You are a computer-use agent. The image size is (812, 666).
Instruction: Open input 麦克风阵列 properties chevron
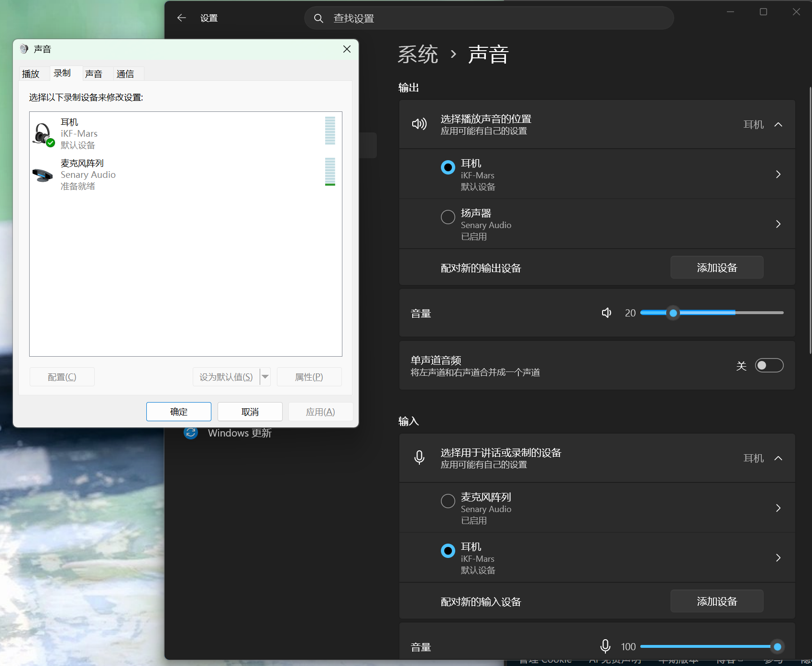point(778,508)
